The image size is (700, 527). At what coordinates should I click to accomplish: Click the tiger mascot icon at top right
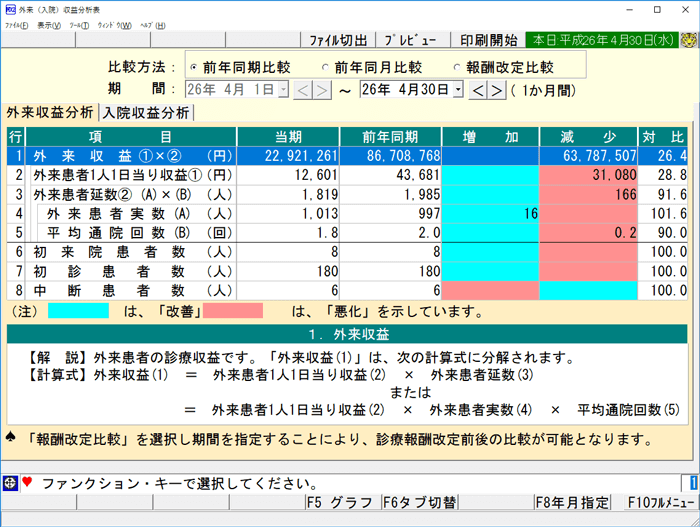[689, 41]
